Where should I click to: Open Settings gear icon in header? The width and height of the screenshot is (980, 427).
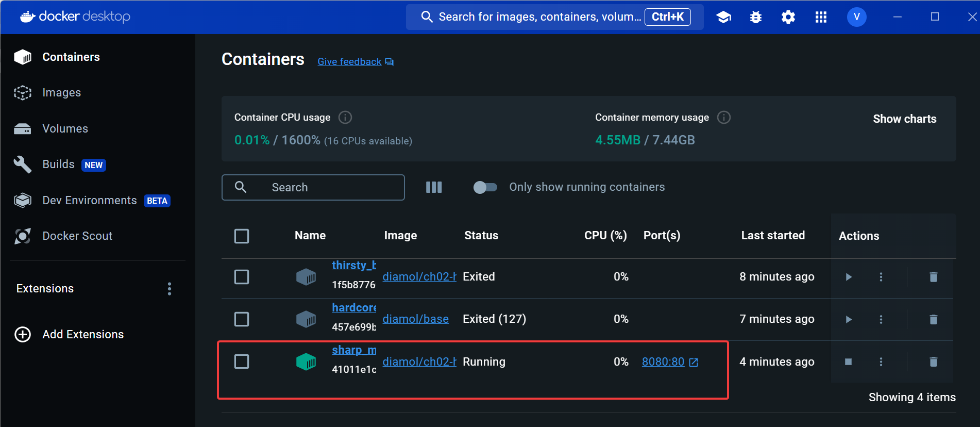[x=788, y=17]
